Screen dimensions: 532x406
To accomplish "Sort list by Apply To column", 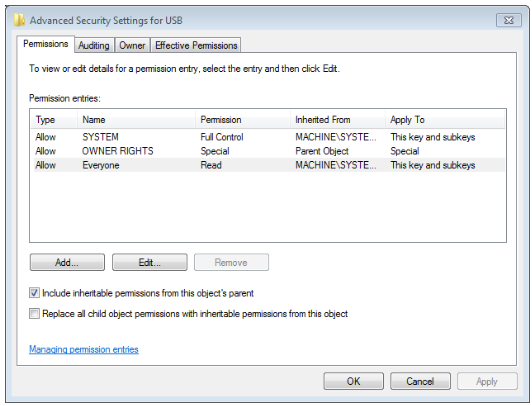I will coord(445,120).
